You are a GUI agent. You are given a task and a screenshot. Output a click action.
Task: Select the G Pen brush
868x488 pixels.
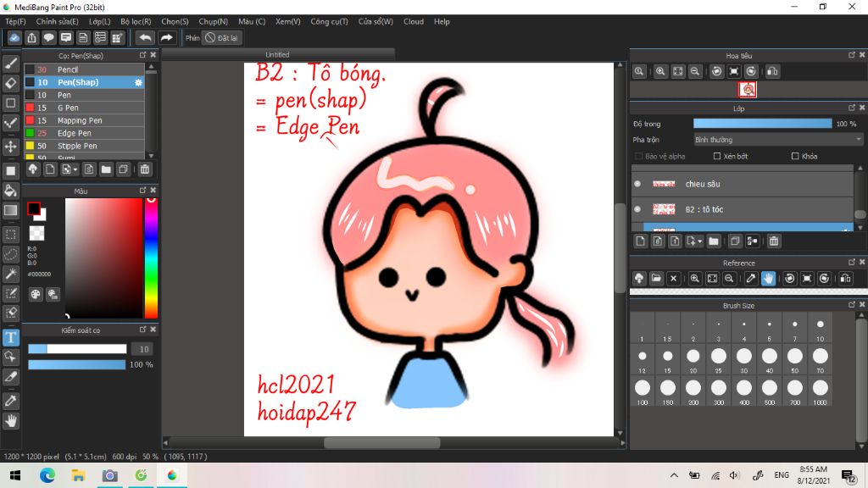[84, 108]
